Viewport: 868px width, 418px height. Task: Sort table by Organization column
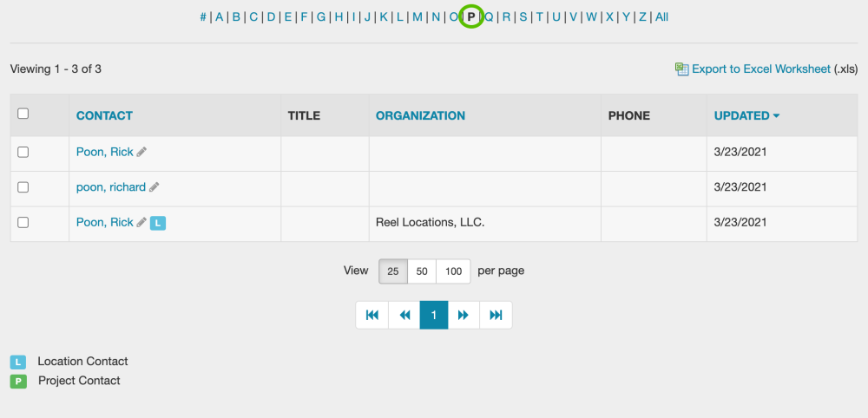point(420,115)
